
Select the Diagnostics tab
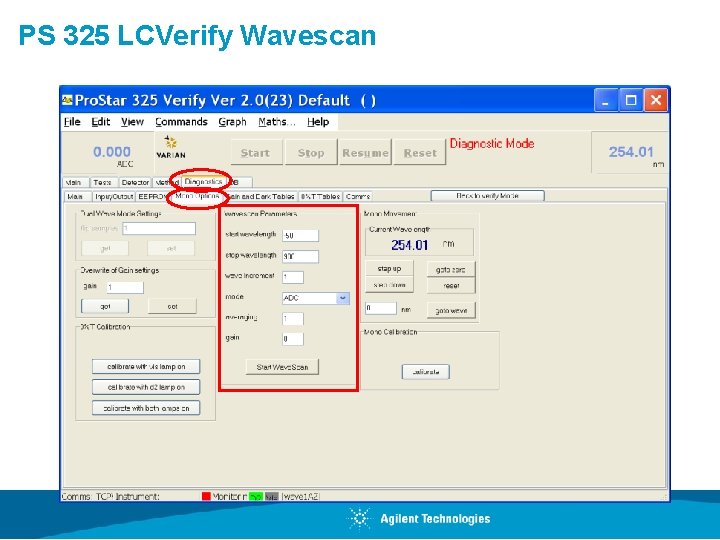(x=204, y=182)
